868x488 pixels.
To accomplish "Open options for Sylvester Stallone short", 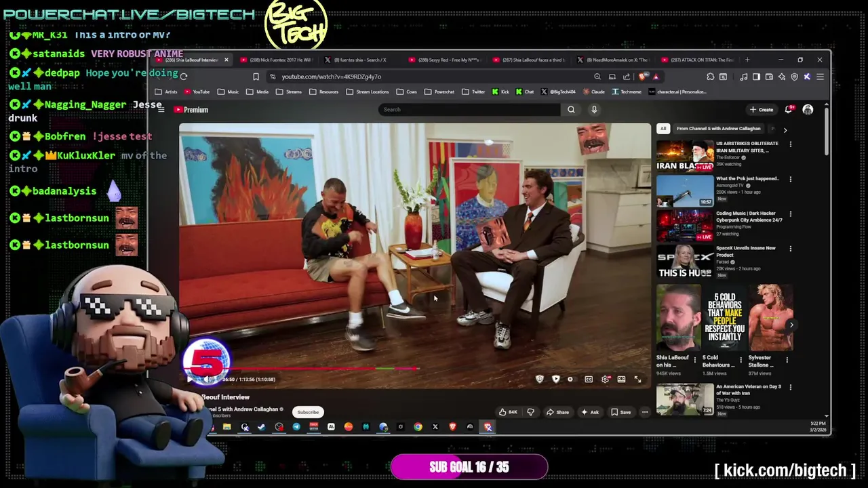I will 787,360.
